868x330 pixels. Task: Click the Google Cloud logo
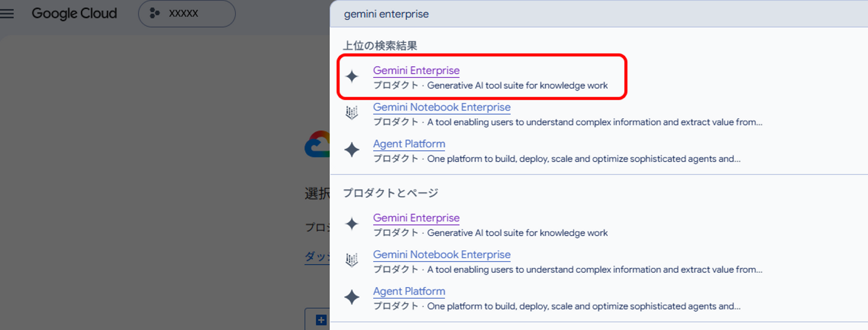(74, 13)
